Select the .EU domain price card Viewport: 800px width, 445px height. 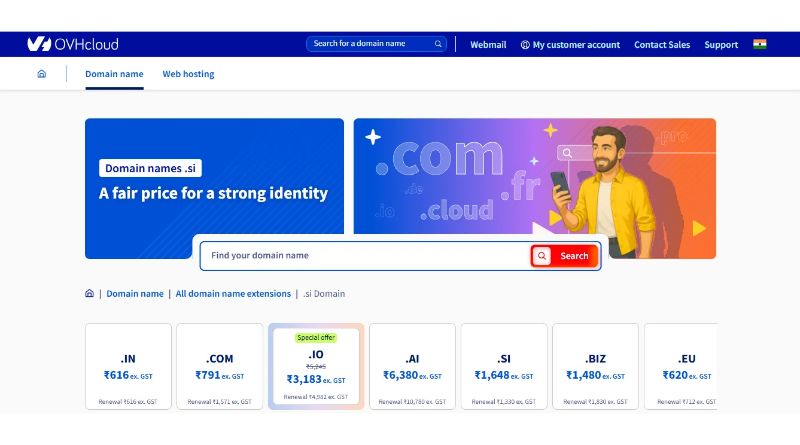(x=681, y=366)
